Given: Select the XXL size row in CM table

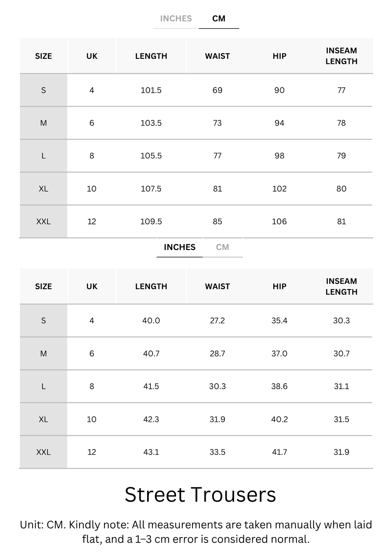Looking at the screenshot, I should pyautogui.click(x=196, y=222).
